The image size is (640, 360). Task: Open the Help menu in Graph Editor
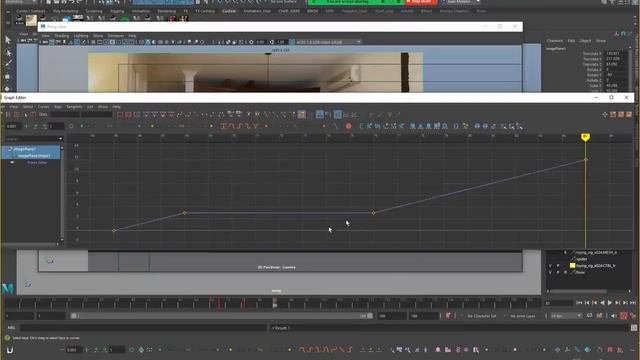(x=117, y=107)
